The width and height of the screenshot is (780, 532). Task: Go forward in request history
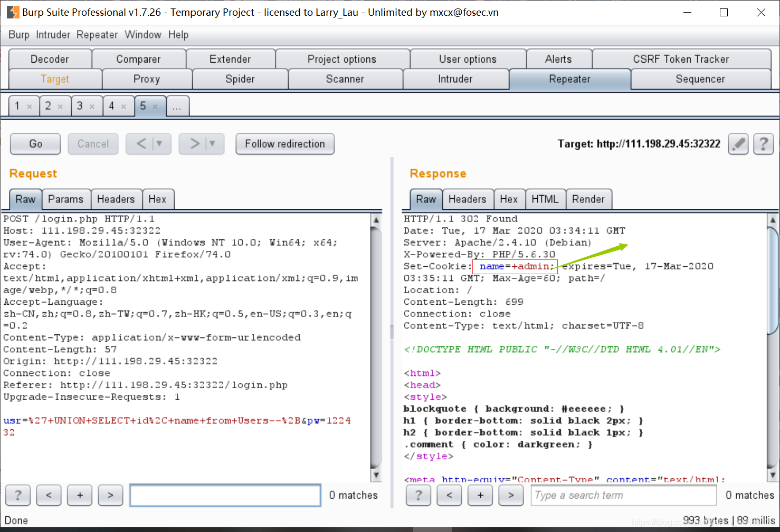pos(195,144)
